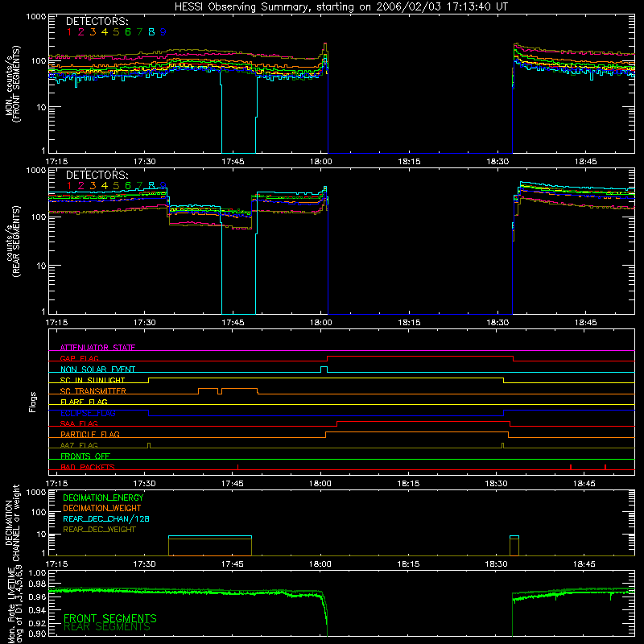The image size is (644, 644).
Task: Click the REAR_DEC_WEIGHT legend entry
Action: pyautogui.click(x=99, y=530)
